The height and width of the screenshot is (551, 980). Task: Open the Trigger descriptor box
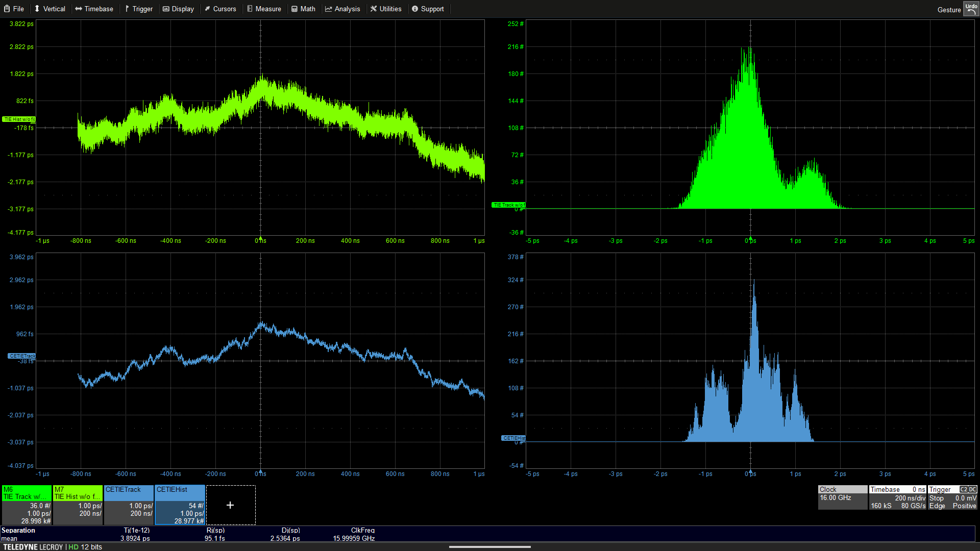tap(952, 497)
